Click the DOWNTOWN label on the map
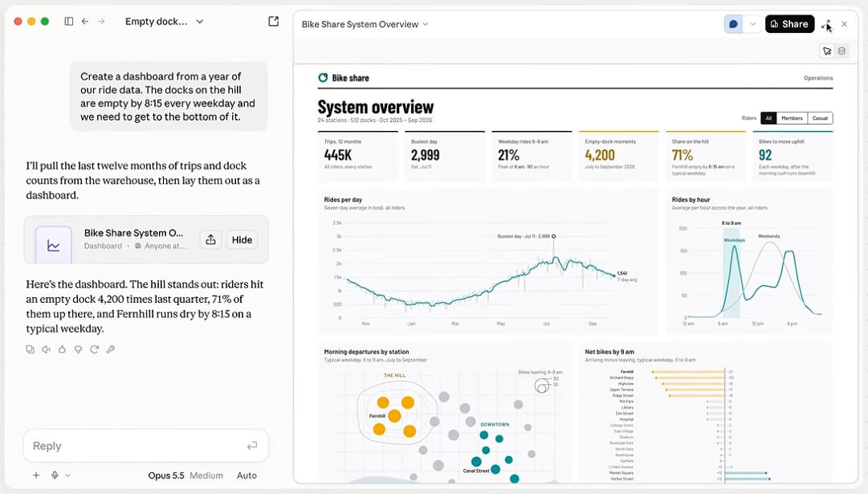Screen dimensions: 868x494 495,425
